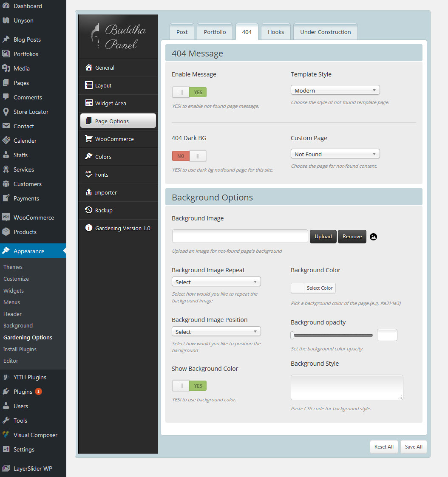Click the WooCommerce woo icon in admin menu

[6, 217]
